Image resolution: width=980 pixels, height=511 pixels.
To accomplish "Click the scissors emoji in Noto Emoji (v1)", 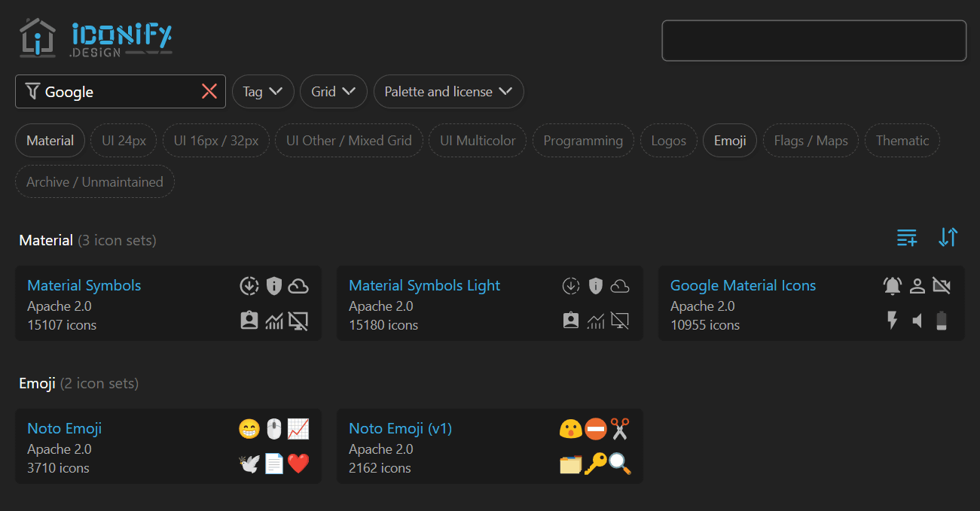I will coord(619,429).
